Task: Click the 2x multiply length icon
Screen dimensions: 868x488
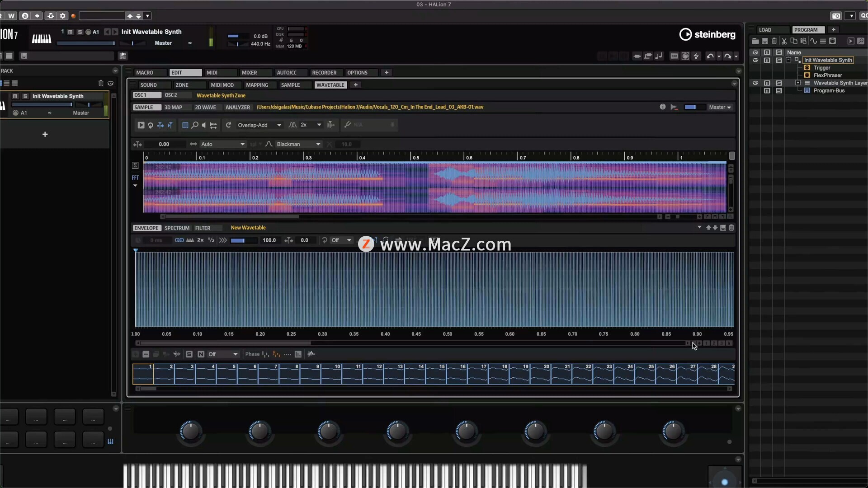Action: [200, 240]
